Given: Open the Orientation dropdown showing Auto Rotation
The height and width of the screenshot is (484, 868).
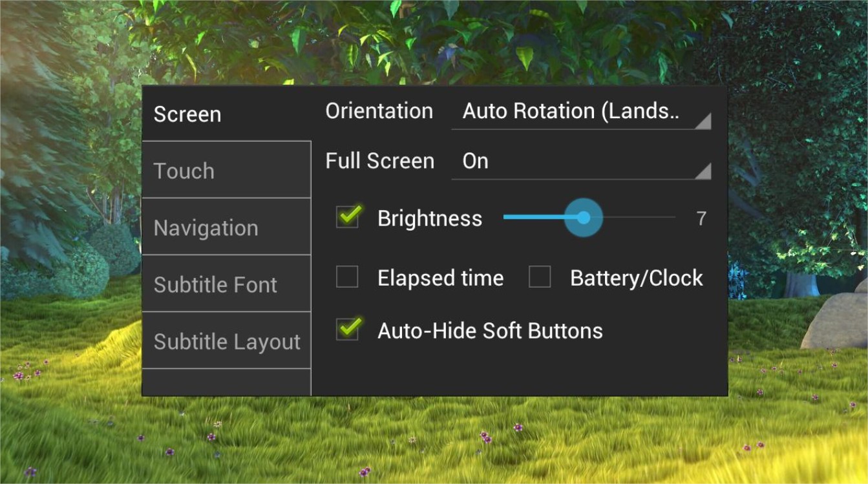Looking at the screenshot, I should click(571, 111).
